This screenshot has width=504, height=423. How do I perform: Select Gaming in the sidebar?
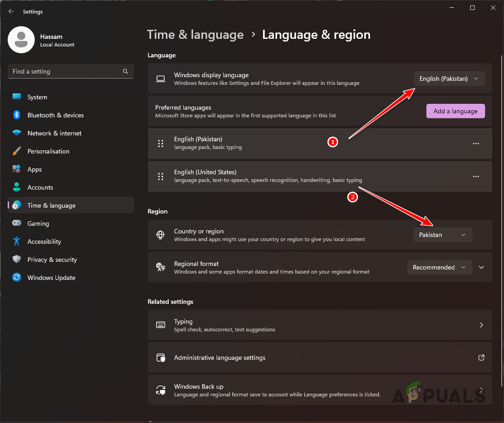38,223
